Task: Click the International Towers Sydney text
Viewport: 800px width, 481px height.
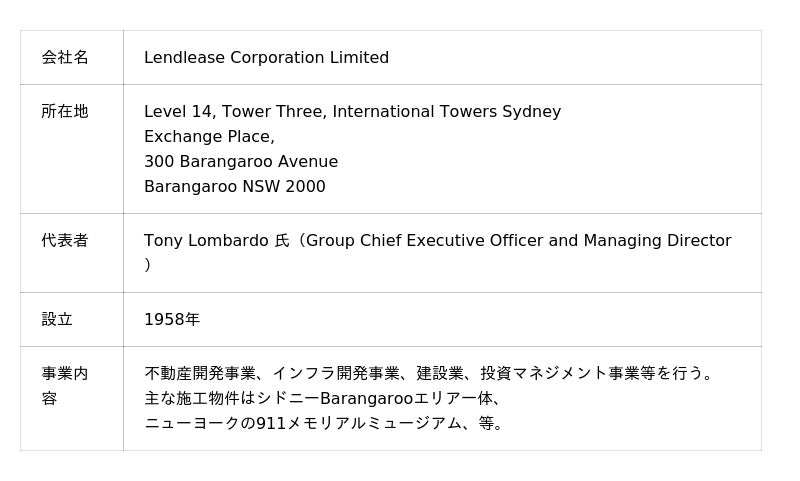Action: 446,112
